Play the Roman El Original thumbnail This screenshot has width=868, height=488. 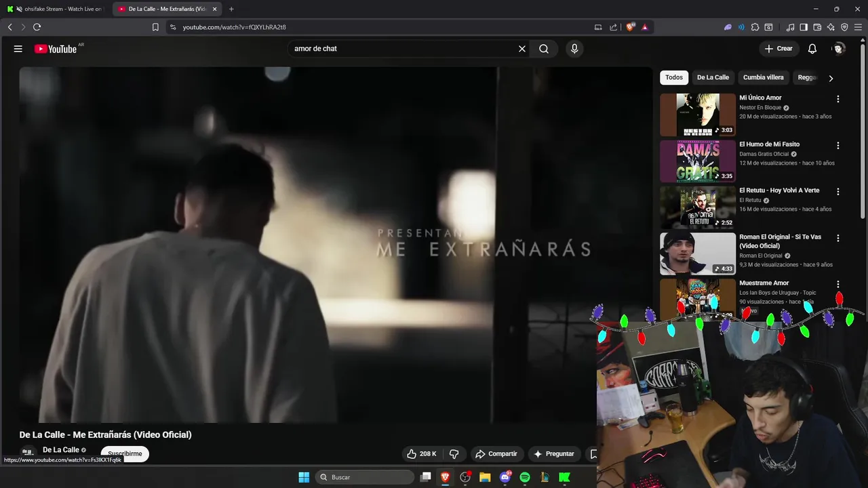click(698, 253)
